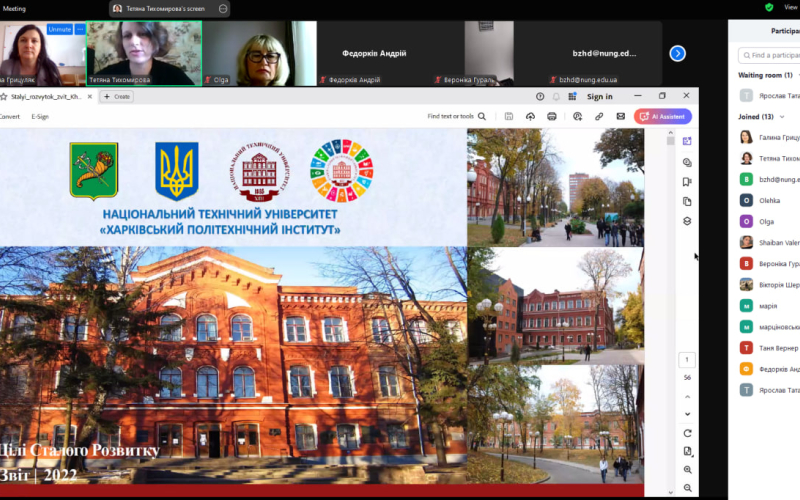The height and width of the screenshot is (500, 800).
Task: Open the comments panel icon
Action: tap(687, 162)
